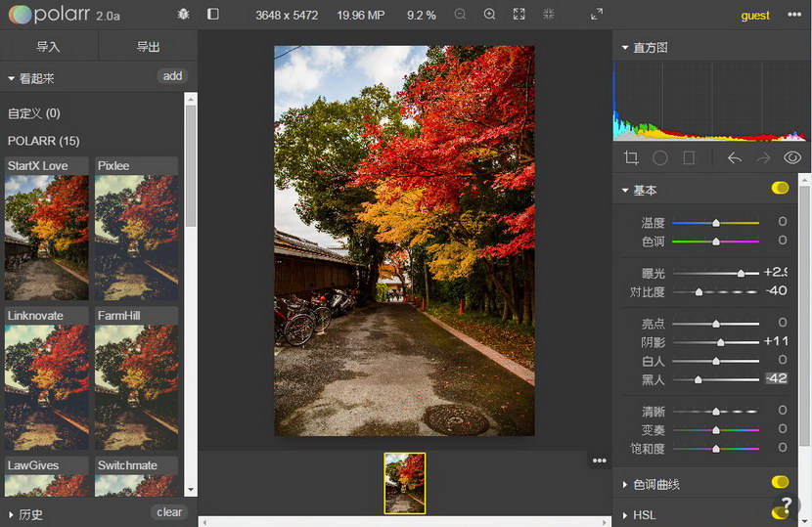Click the 黑人 blacks slider

click(x=716, y=379)
